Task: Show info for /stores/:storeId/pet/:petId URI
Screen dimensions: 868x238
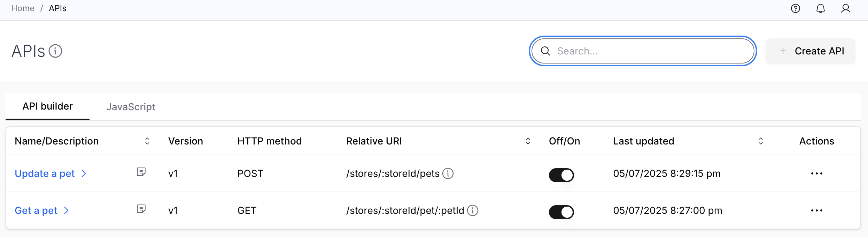Action: tap(473, 210)
